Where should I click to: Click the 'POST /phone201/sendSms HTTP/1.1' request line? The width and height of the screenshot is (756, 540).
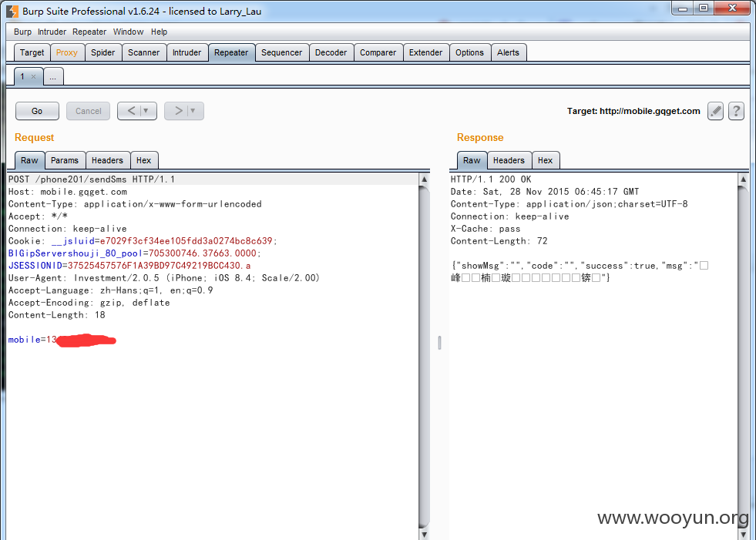(92, 179)
